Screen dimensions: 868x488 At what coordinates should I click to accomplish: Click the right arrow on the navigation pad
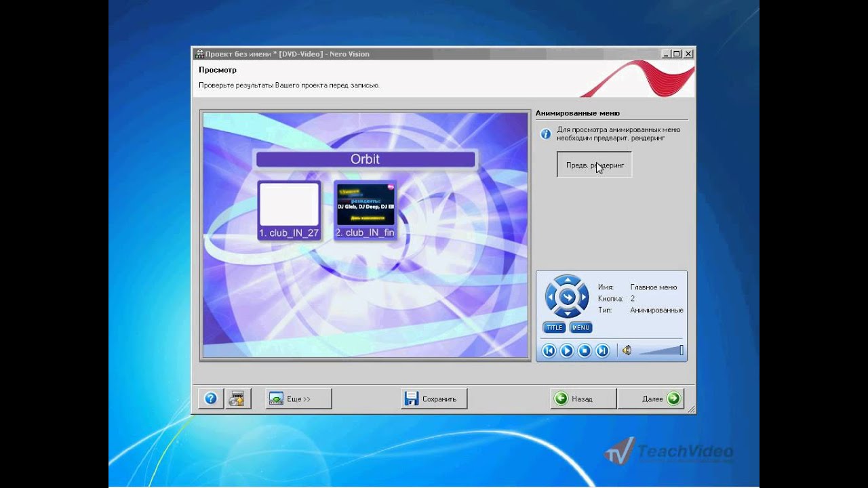coord(584,297)
